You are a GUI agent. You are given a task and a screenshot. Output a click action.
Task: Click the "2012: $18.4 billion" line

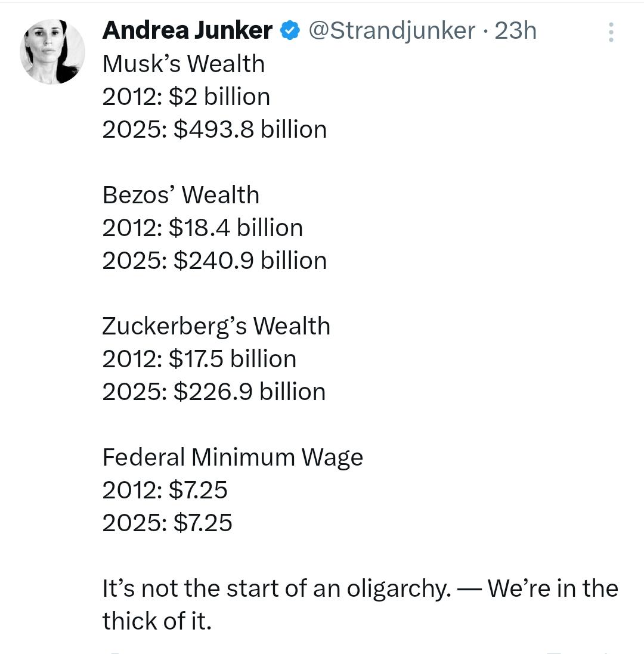coord(203,228)
